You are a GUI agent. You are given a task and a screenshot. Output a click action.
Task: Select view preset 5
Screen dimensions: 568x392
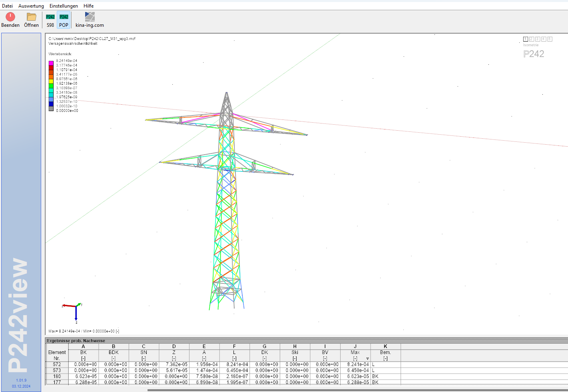point(550,39)
